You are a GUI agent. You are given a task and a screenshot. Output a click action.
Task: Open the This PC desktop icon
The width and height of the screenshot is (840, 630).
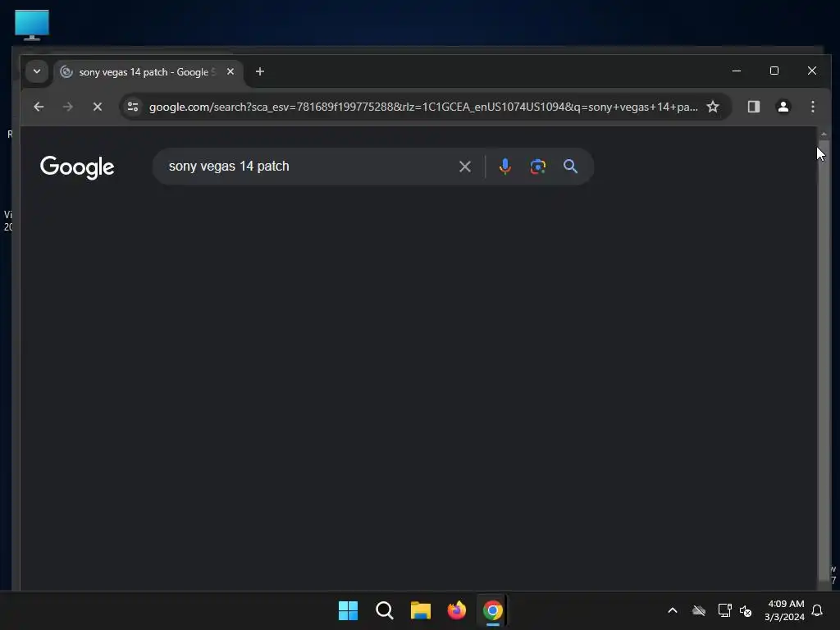pos(32,25)
